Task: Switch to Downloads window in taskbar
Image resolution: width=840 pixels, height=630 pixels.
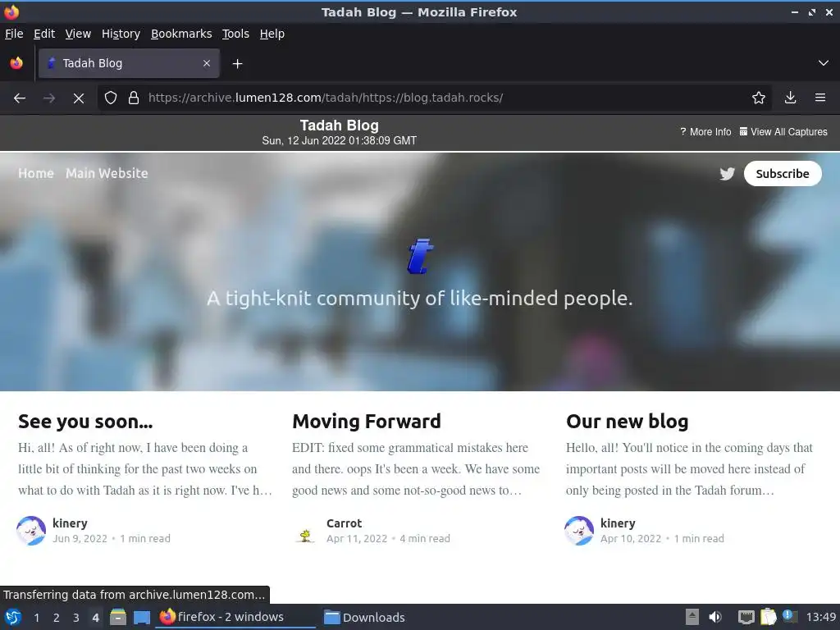Action: pos(365,617)
